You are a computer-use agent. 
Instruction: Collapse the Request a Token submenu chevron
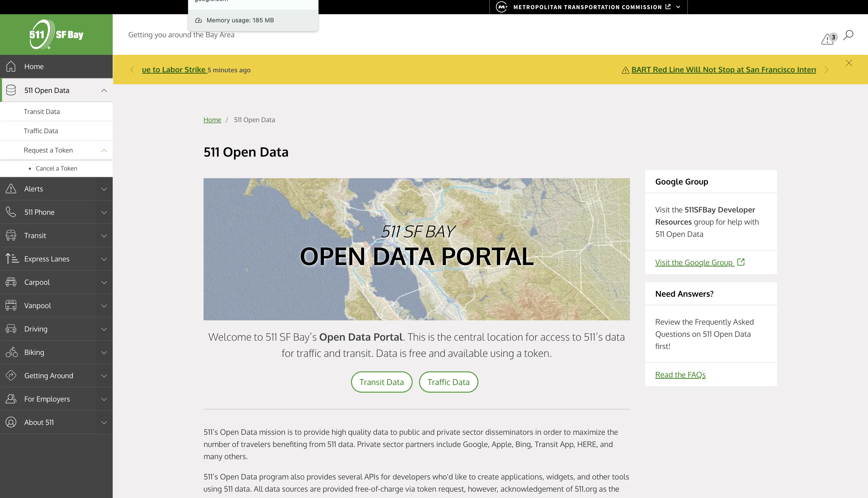104,151
